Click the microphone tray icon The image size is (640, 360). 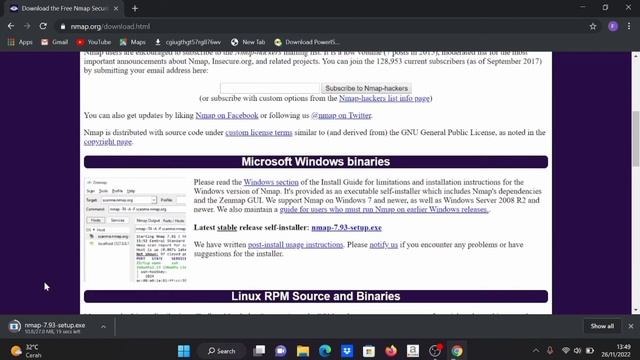click(x=550, y=351)
